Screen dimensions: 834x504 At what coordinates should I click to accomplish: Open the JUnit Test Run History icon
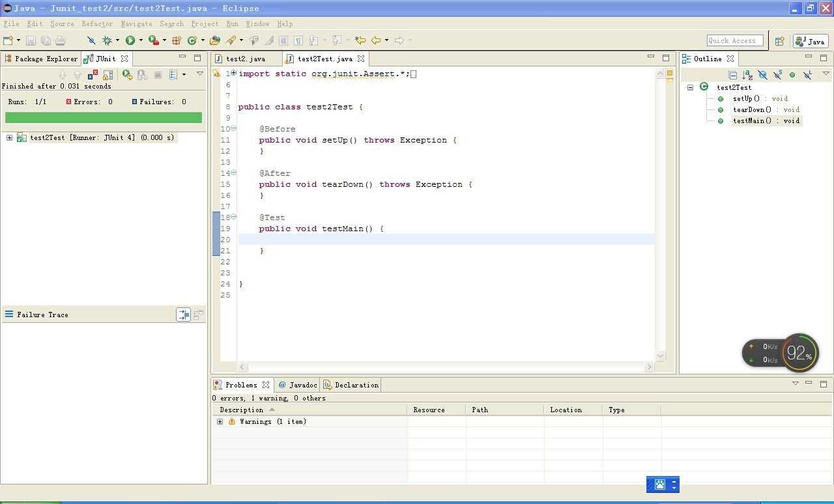click(173, 75)
